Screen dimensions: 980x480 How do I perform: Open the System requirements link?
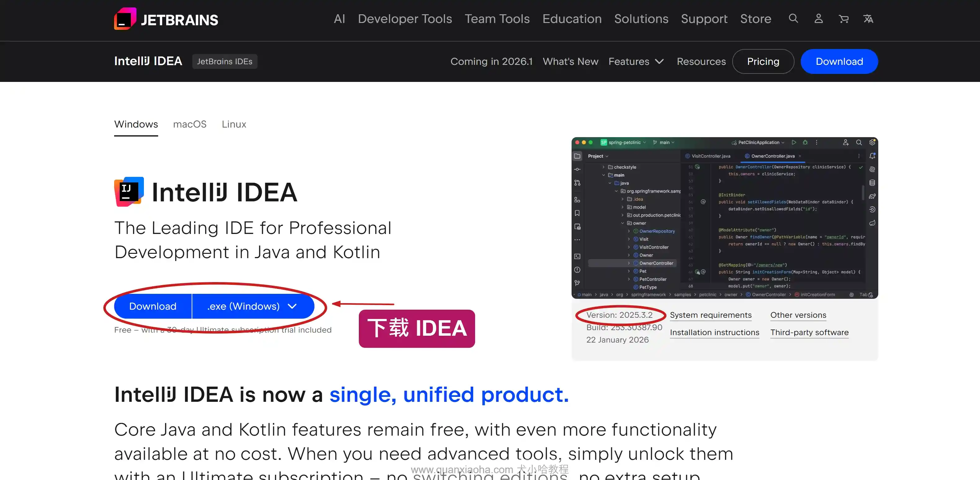[x=710, y=315]
